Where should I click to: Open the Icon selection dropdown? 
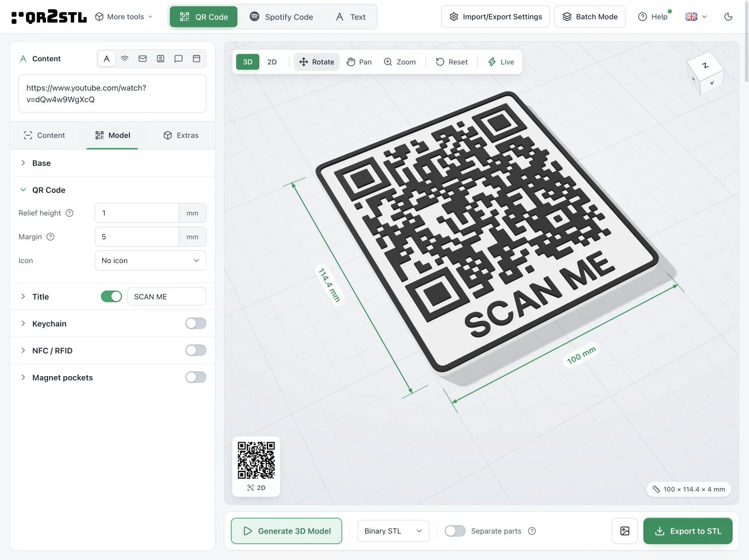(151, 260)
